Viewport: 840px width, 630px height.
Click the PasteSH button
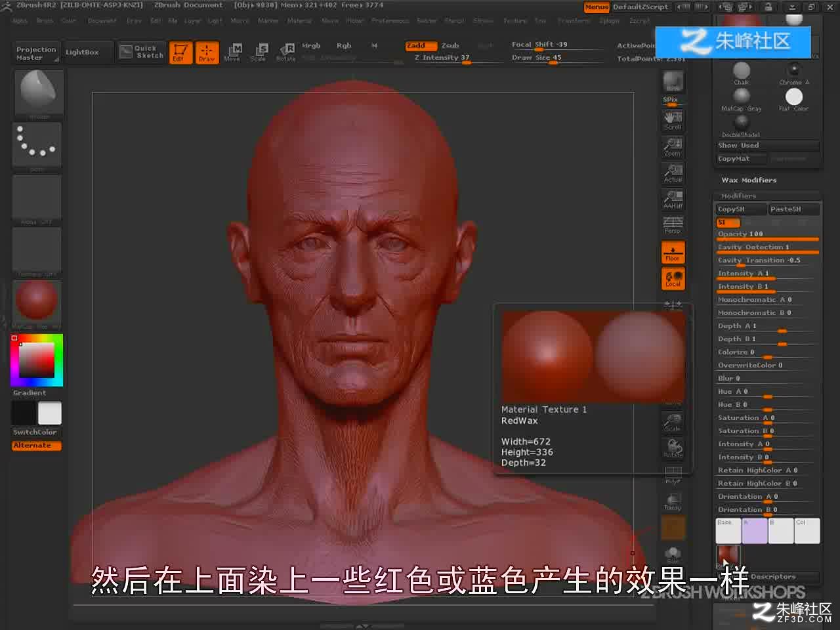pos(794,209)
